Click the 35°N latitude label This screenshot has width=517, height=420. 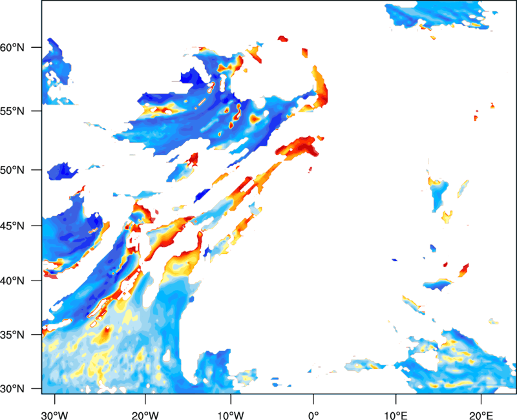pos(12,335)
